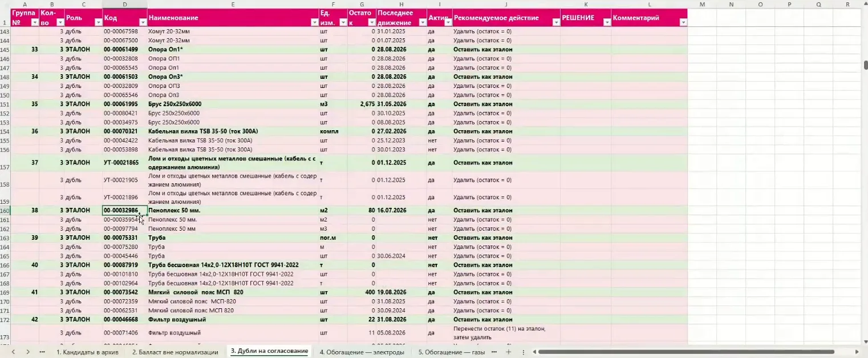868x358 pixels.
Task: Select the date cell 16.07.2026
Action: (x=401, y=210)
